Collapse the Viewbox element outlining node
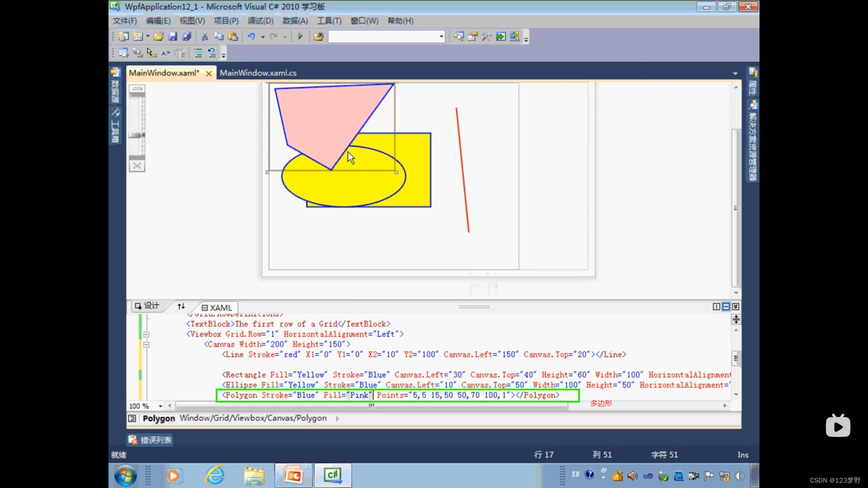Screen dimensions: 868x488 pos(146,334)
